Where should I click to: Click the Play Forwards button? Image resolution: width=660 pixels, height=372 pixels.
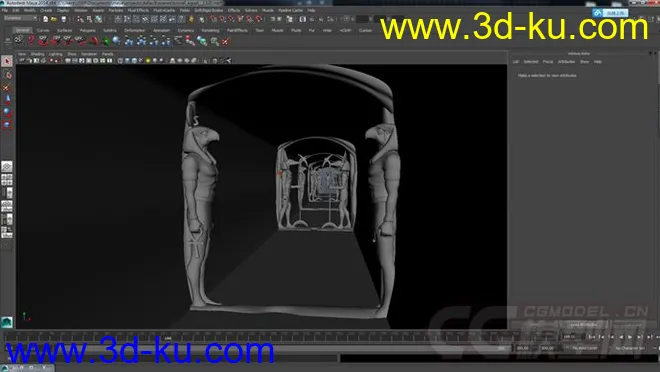630,337
